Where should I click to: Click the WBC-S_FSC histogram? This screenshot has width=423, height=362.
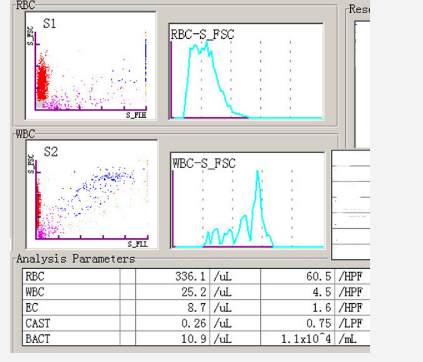(x=248, y=201)
